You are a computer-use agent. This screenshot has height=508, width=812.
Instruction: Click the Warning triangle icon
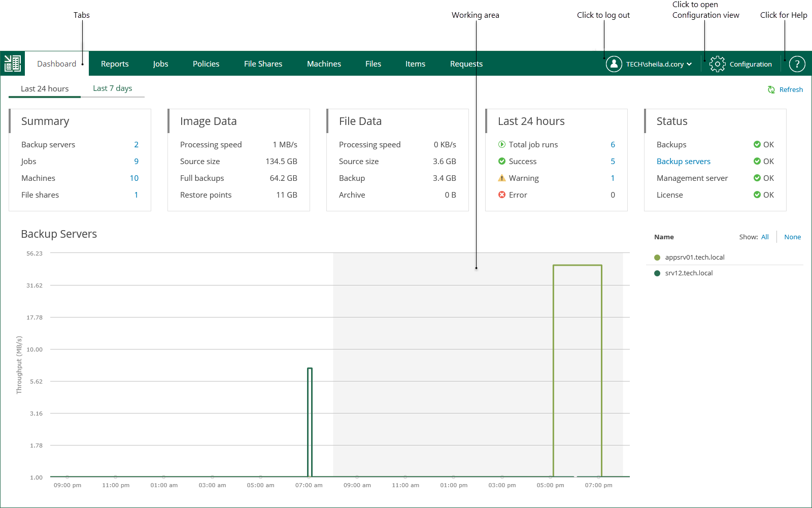[501, 178]
